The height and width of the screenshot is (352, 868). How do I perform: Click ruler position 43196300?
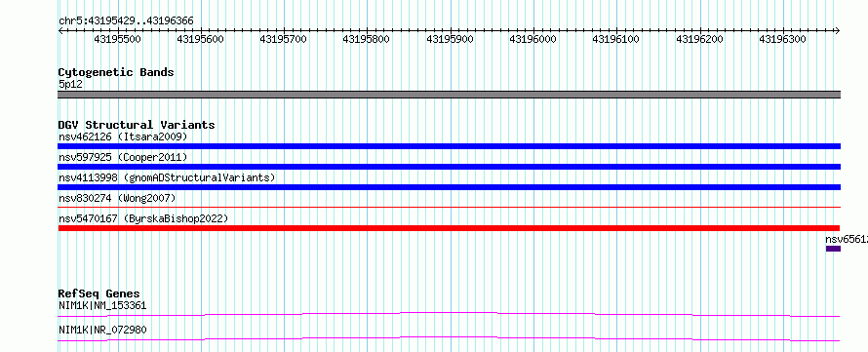[x=783, y=39]
